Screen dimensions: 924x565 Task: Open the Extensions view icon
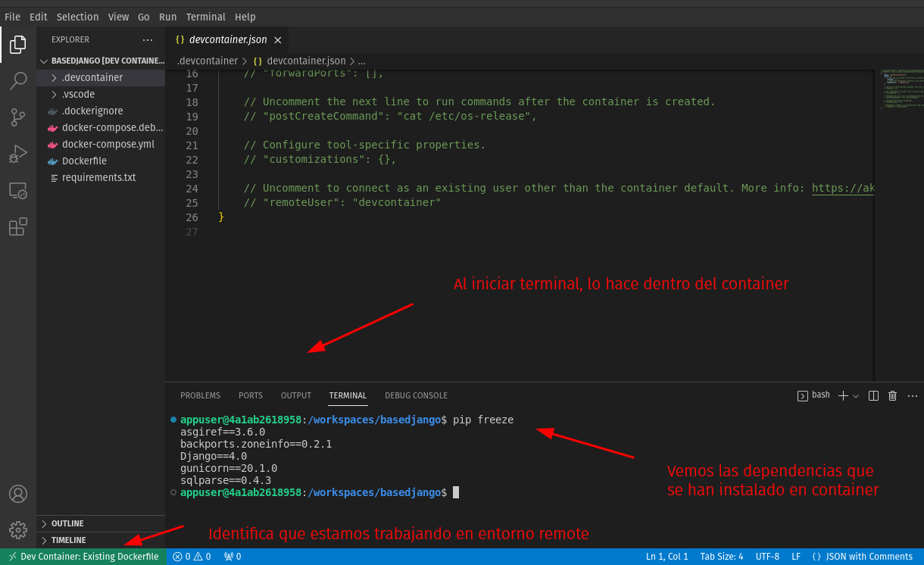tap(18, 226)
